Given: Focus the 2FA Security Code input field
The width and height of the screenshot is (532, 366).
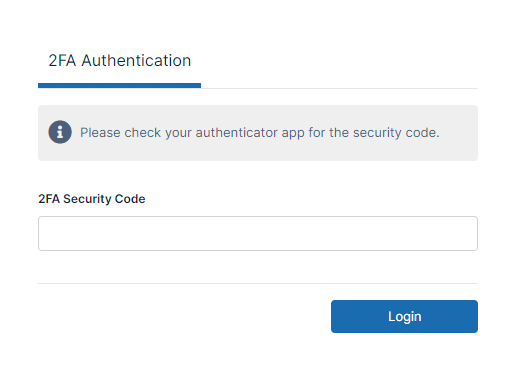Looking at the screenshot, I should [x=258, y=233].
